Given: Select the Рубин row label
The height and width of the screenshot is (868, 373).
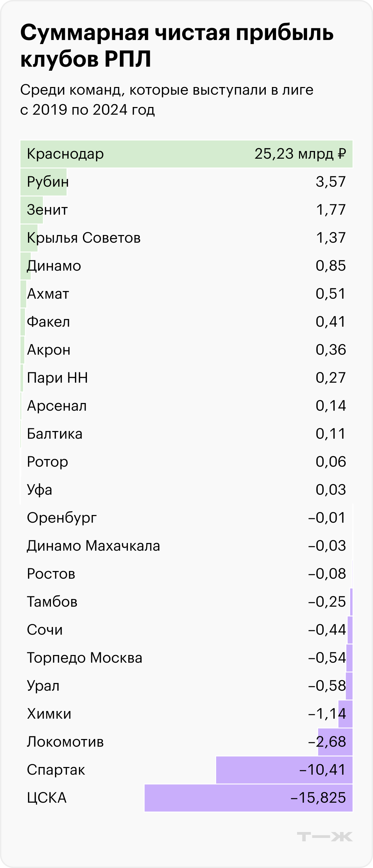Looking at the screenshot, I should [48, 182].
